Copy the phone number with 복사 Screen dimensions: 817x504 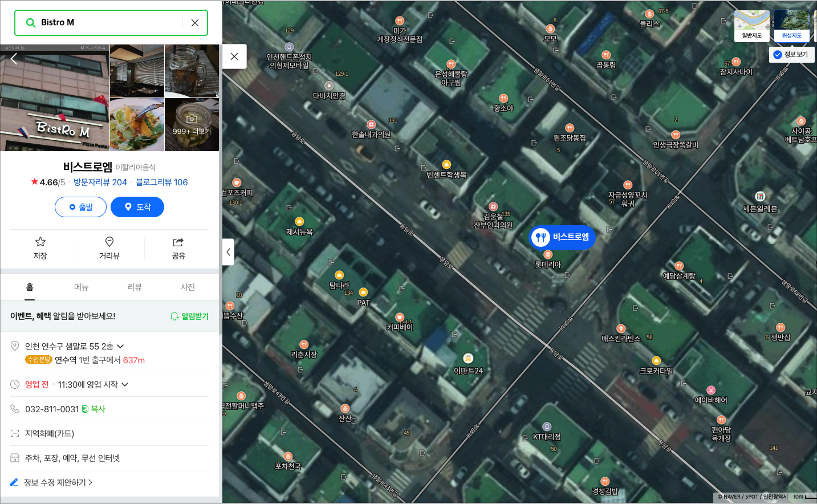(x=94, y=409)
